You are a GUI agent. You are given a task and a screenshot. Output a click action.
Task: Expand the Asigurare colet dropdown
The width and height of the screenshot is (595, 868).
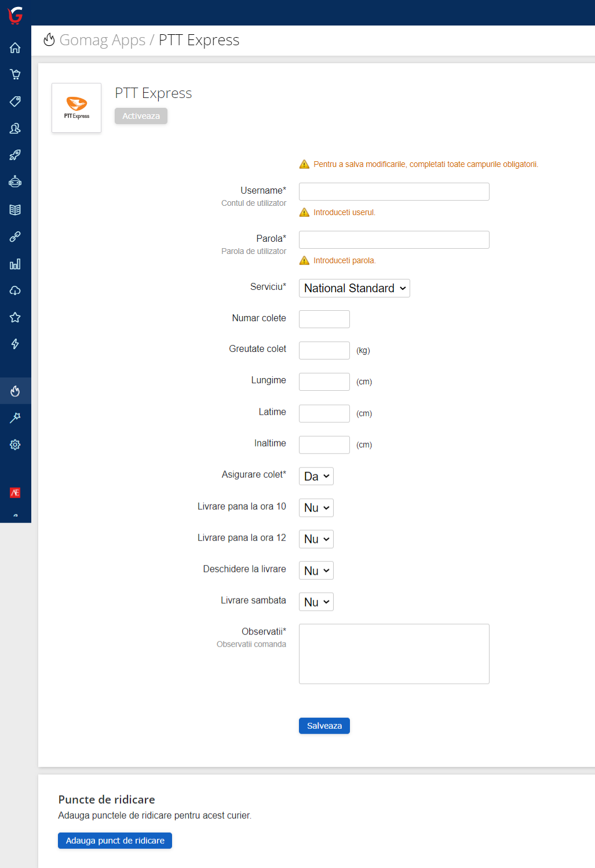316,476
